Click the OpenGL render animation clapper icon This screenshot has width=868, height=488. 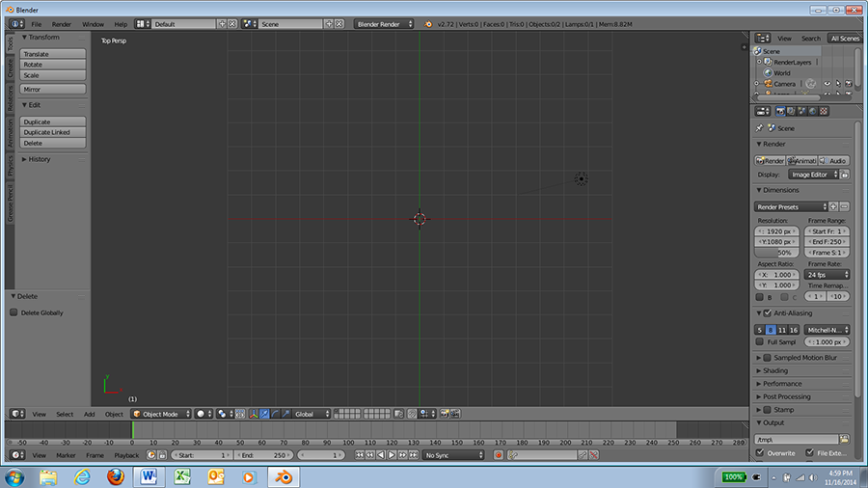click(x=455, y=414)
